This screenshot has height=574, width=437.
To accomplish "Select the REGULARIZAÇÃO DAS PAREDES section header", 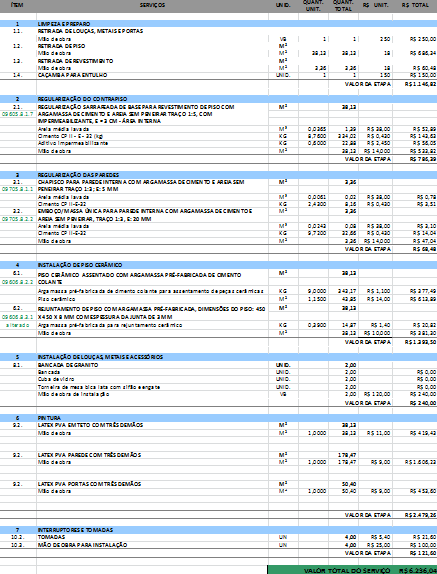I will click(218, 175).
